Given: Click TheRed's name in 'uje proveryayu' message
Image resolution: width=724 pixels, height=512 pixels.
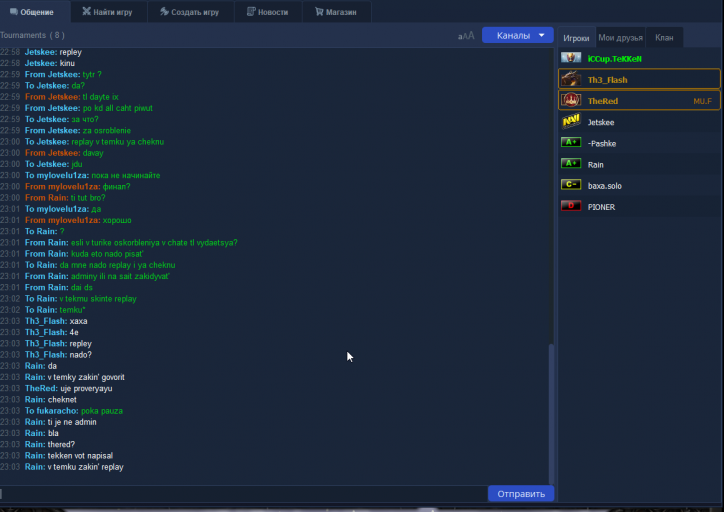Looking at the screenshot, I should 41,388.
